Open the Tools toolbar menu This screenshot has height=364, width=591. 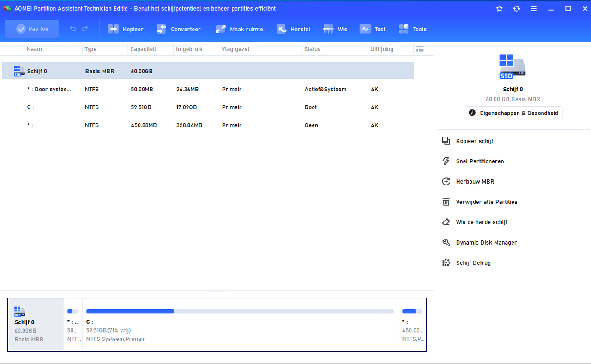(413, 29)
